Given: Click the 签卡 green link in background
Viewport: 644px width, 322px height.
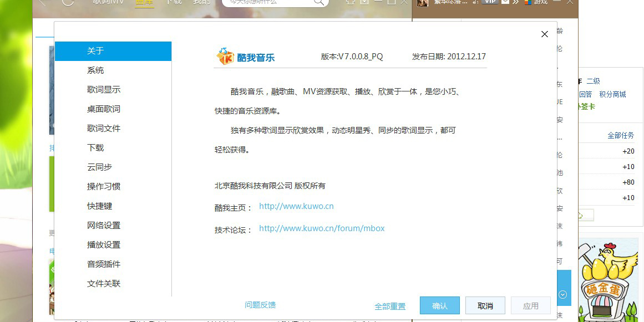Looking at the screenshot, I should (x=587, y=106).
